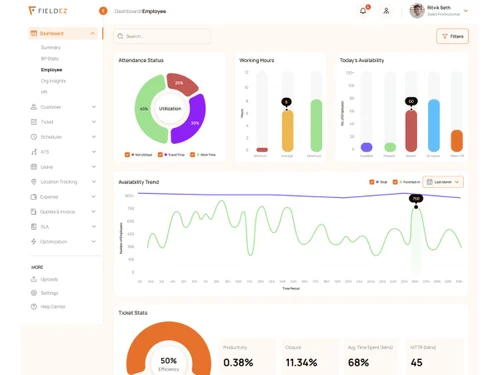Open the Summary dashboard page
500x375 pixels.
[x=51, y=47]
